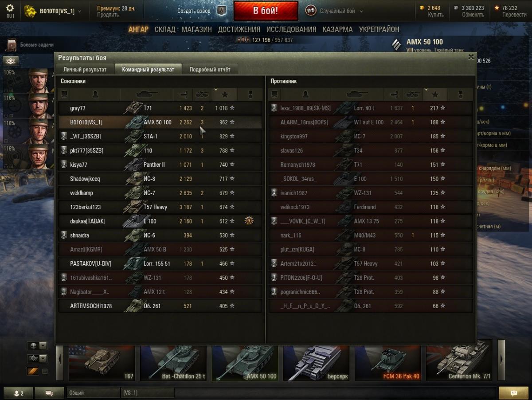Sort allies by tank column icon
The height and width of the screenshot is (400, 532).
point(146,94)
